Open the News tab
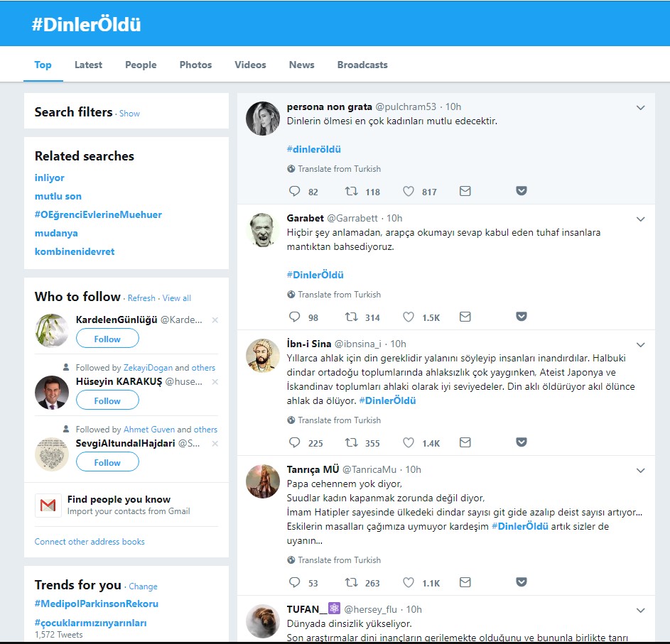670x644 pixels. (x=302, y=65)
